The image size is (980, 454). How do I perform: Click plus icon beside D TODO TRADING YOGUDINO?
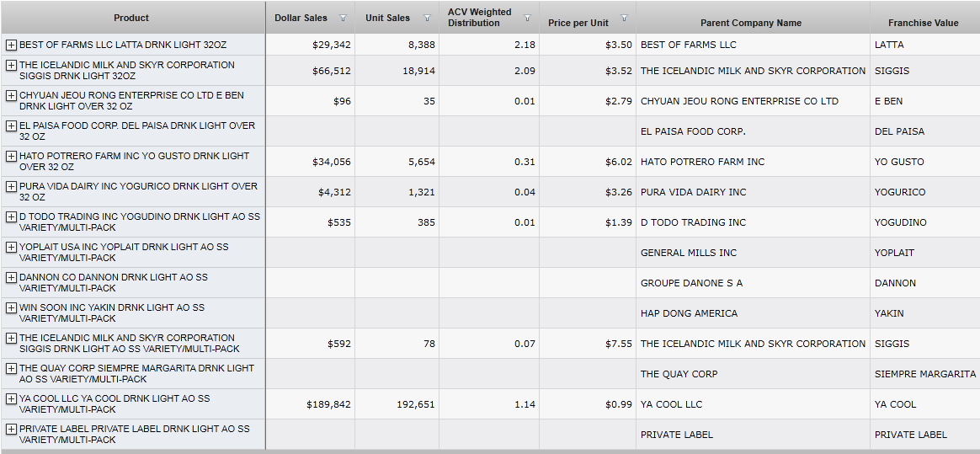click(x=11, y=216)
